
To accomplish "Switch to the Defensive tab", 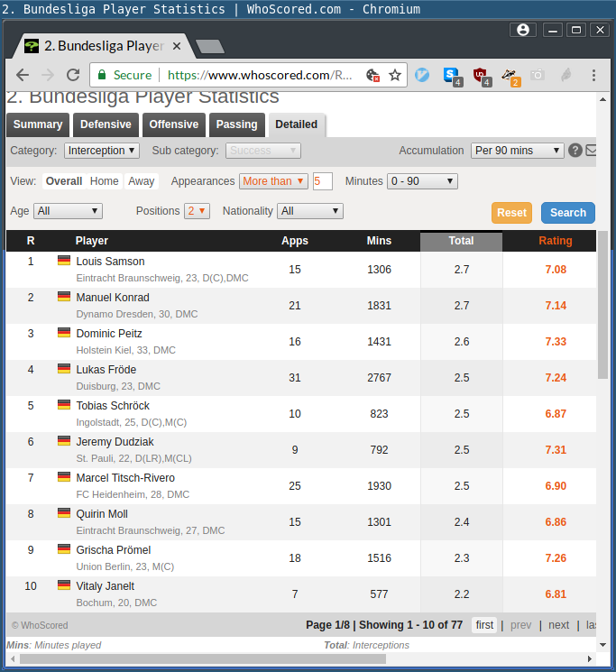I will click(x=106, y=124).
